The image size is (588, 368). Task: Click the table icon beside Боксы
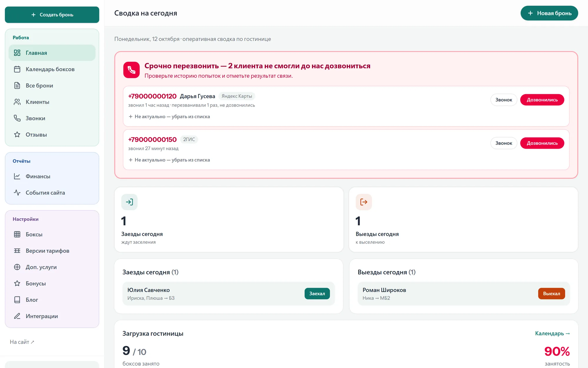17,234
